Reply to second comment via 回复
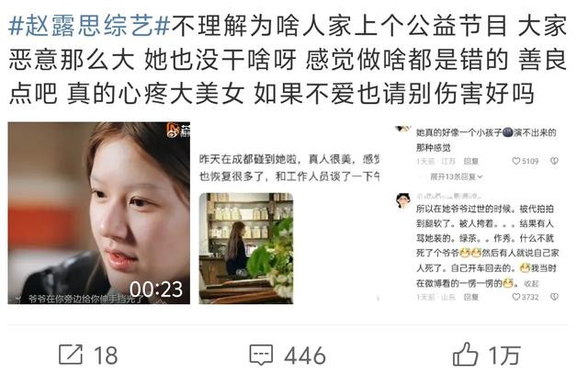 [x=470, y=297]
